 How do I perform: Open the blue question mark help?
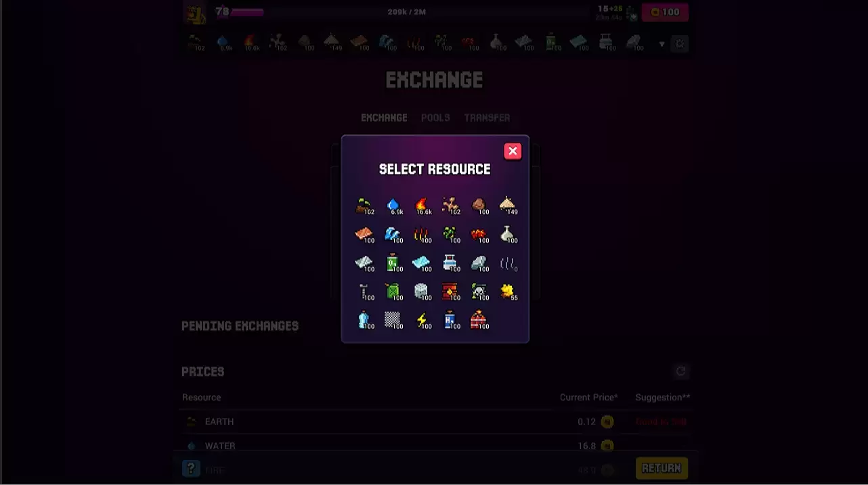(191, 468)
